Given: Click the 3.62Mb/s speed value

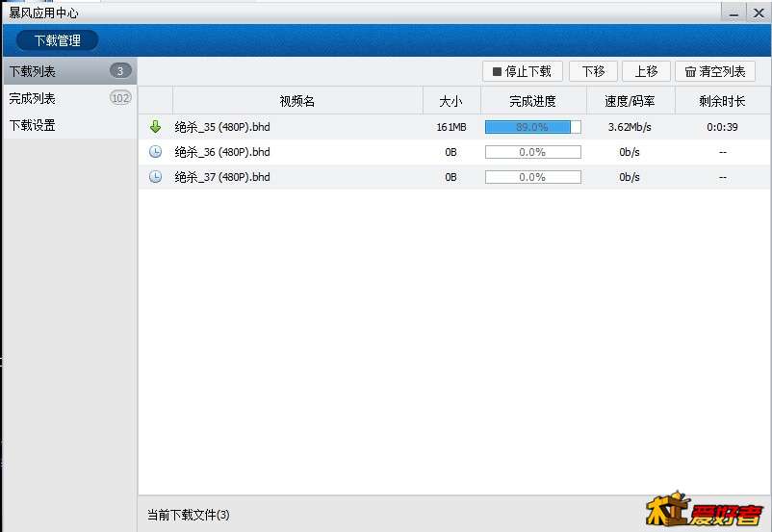Looking at the screenshot, I should point(630,127).
